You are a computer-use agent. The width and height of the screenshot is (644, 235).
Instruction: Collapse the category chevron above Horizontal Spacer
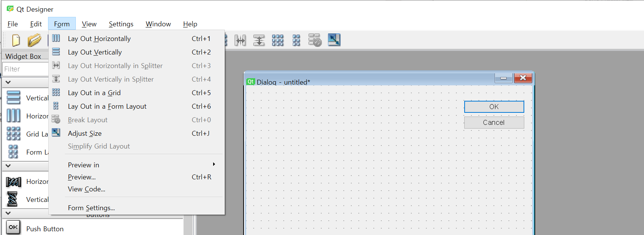(x=8, y=166)
